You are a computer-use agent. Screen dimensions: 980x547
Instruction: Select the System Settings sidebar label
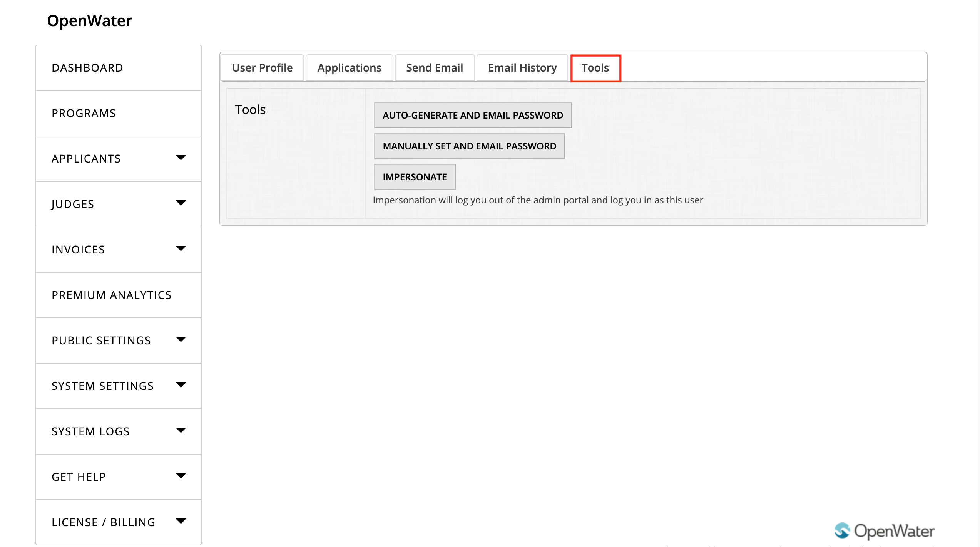point(103,386)
